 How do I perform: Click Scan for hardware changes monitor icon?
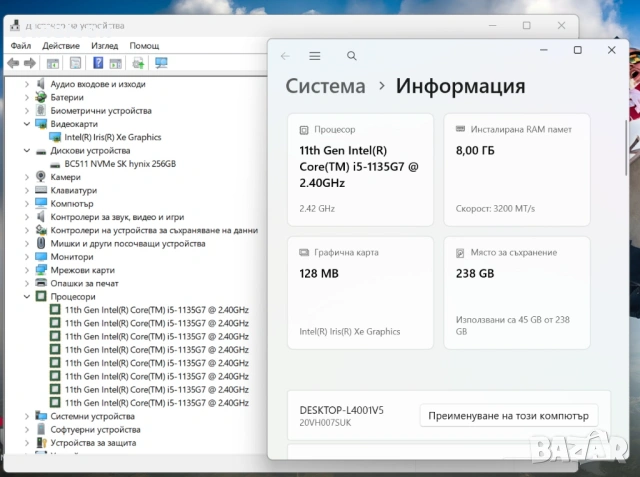[161, 63]
